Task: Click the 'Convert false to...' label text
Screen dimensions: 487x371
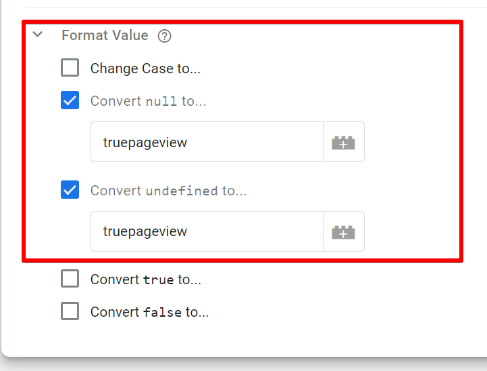Action: 150,312
